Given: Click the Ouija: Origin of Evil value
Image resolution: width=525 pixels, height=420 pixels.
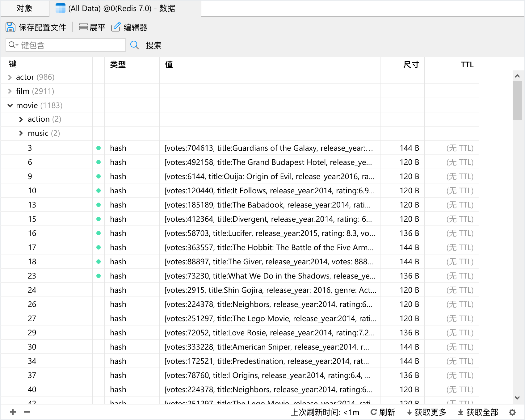Looking at the screenshot, I should 269,176.
